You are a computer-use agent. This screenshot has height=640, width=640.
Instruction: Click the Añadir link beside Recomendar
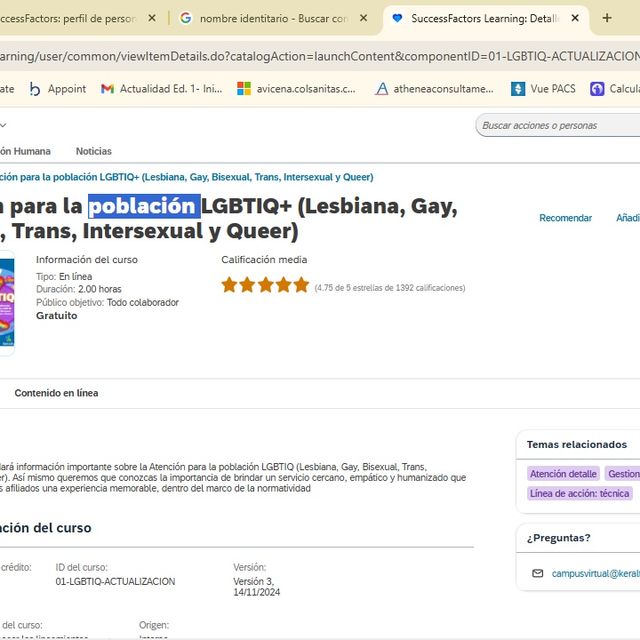click(628, 218)
